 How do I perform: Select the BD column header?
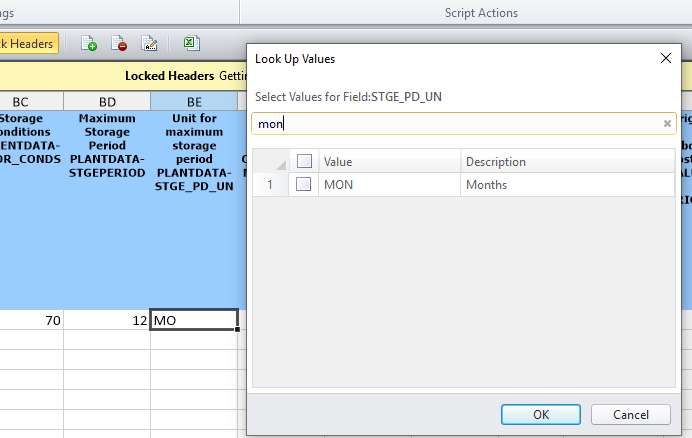click(108, 101)
